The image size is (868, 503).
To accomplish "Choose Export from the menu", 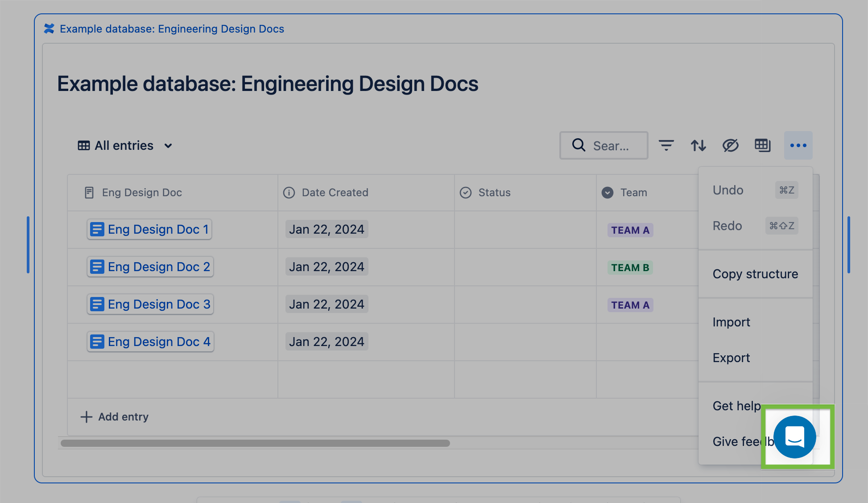I will 756,358.
